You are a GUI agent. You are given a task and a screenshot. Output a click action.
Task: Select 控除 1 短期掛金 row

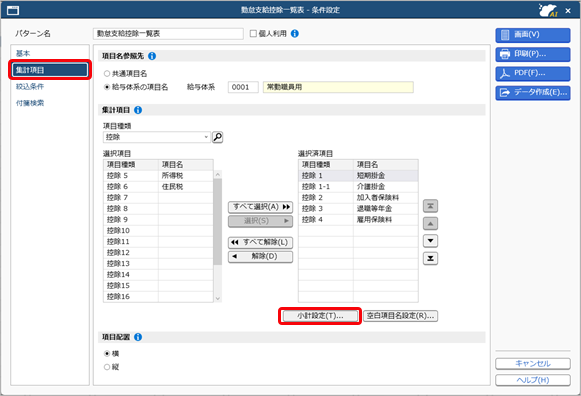pyautogui.click(x=358, y=176)
